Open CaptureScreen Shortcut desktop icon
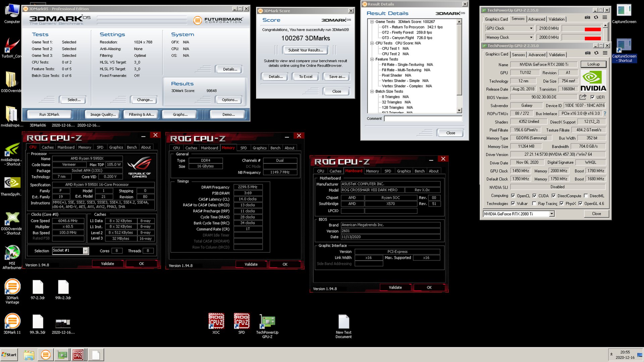 coord(624,51)
